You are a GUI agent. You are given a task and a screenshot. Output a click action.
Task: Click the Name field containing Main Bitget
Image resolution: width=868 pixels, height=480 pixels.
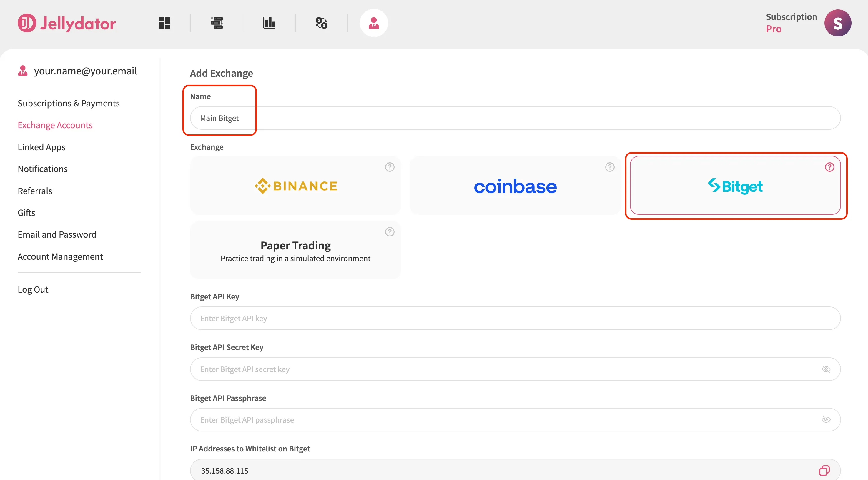point(515,118)
